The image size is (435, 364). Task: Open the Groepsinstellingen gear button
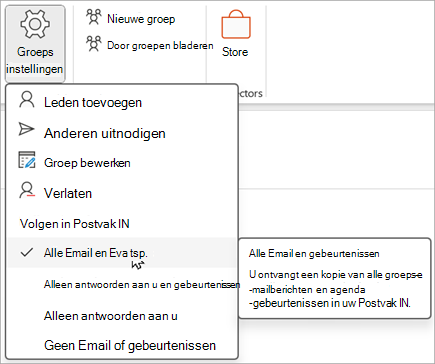[35, 44]
